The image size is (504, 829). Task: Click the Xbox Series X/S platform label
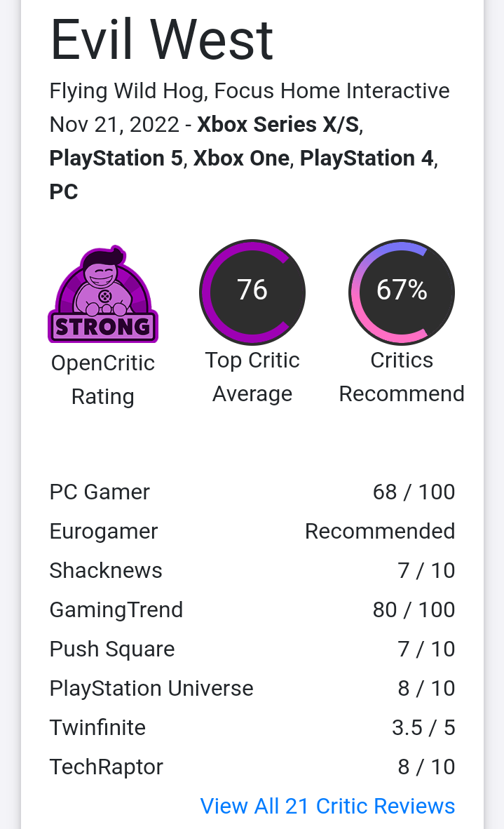[278, 125]
